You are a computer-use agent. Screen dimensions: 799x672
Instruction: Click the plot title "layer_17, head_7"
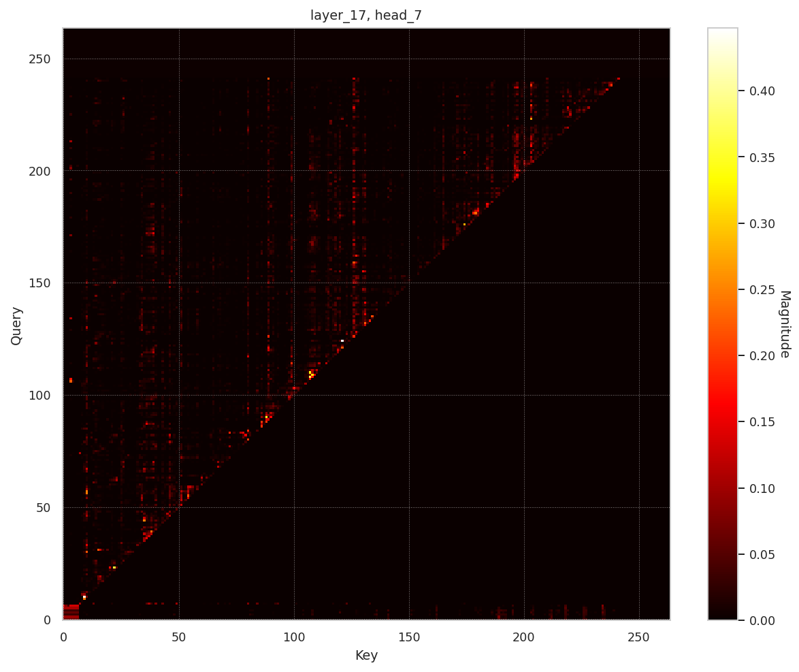pos(366,15)
